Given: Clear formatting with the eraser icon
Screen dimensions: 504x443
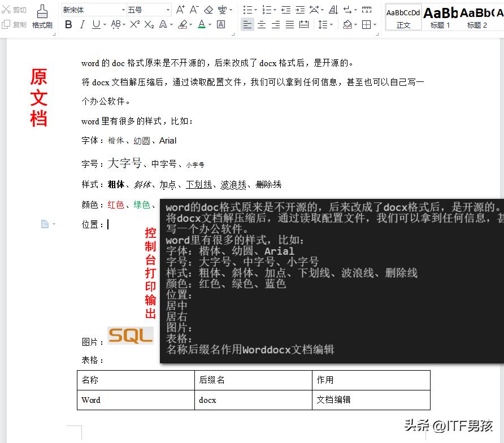Looking at the screenshot, I should 207,9.
